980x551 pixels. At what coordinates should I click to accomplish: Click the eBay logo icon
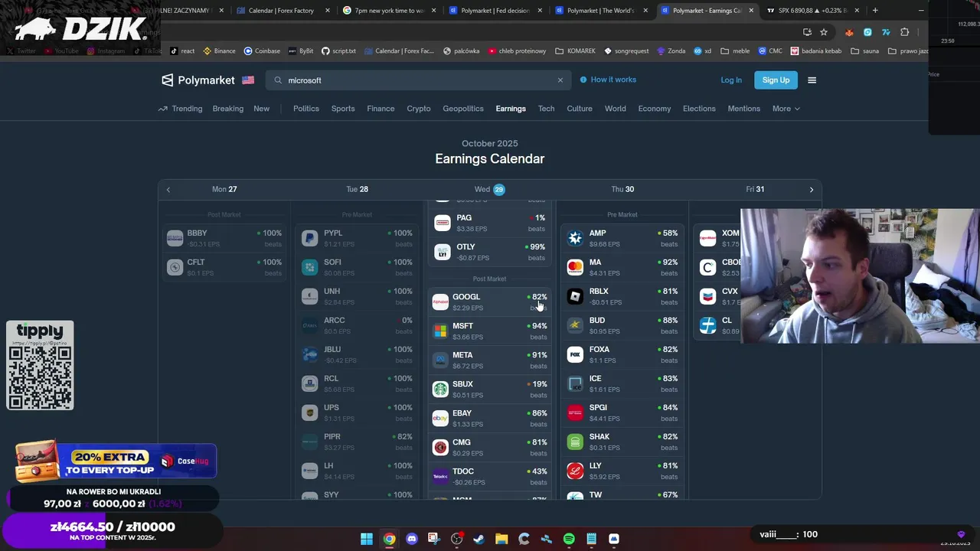coord(440,418)
